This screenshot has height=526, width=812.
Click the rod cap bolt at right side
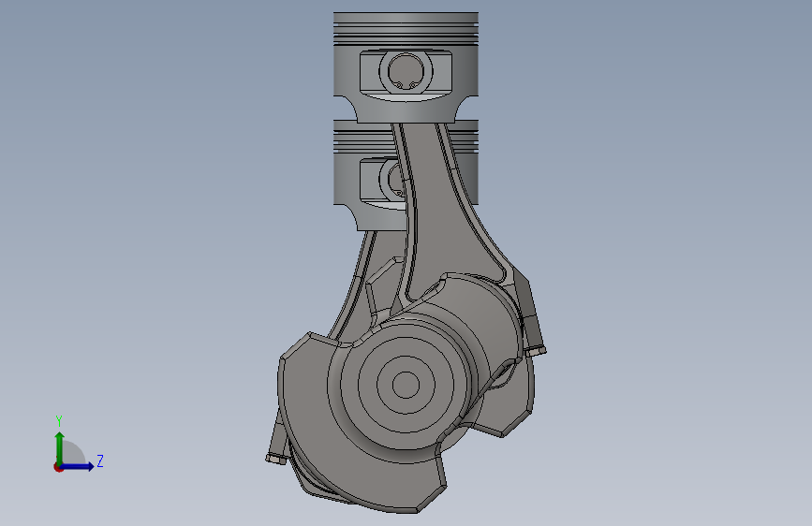pos(536,352)
